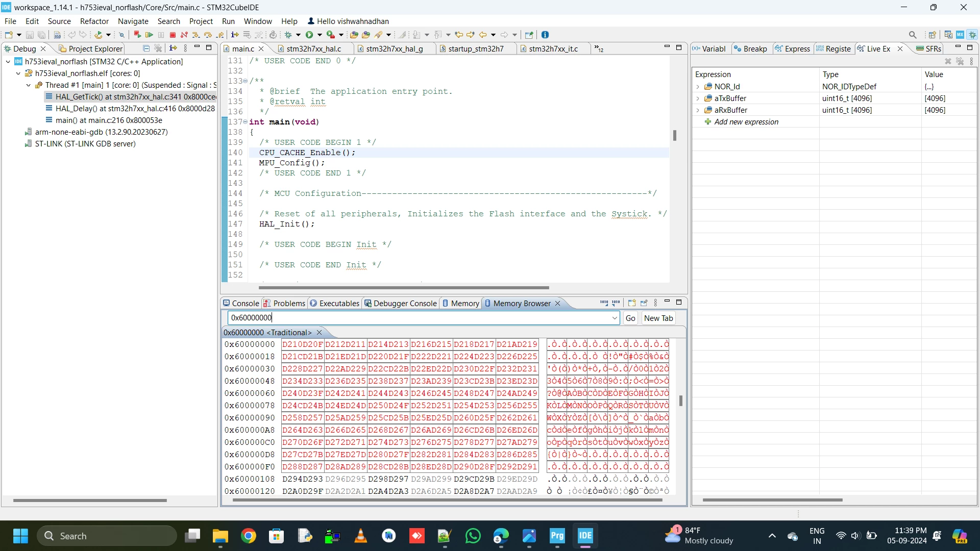Collapse the Thread #1 main node
The width and height of the screenshot is (980, 551).
click(x=29, y=85)
